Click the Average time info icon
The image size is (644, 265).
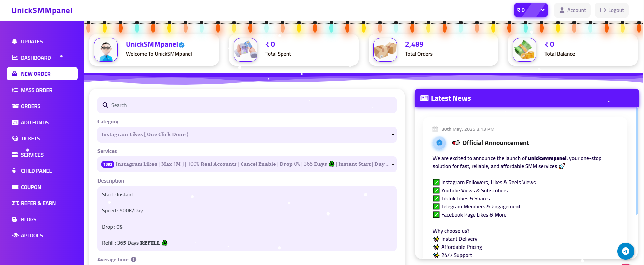pyautogui.click(x=134, y=259)
